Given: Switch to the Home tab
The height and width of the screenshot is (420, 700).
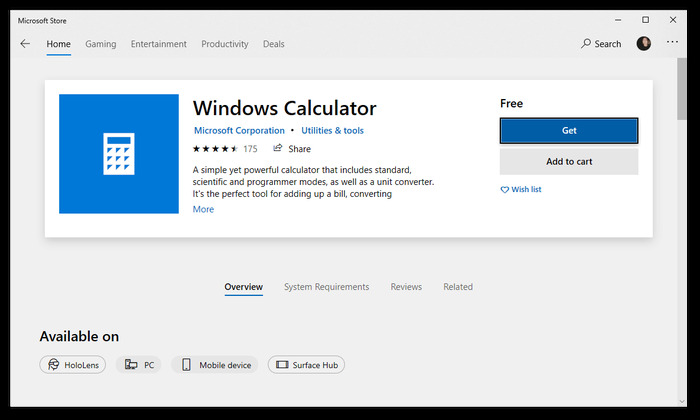Looking at the screenshot, I should [58, 44].
